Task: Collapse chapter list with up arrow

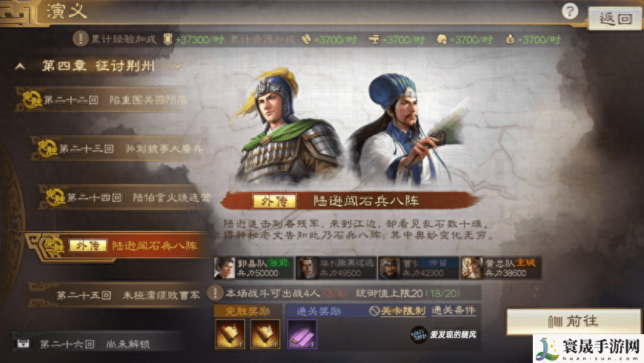Action: (x=20, y=66)
